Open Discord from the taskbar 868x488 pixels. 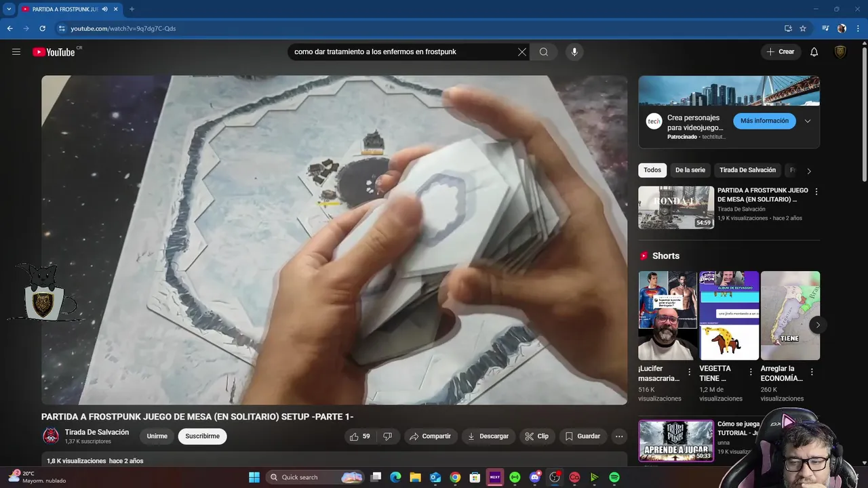pos(535,477)
